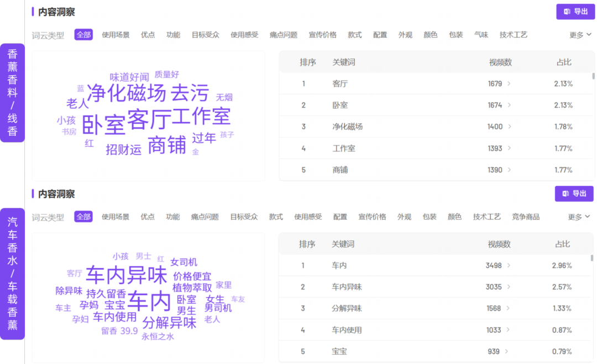597x364 pixels.
Task: Expand the top 更多 dropdown
Action: click(580, 35)
